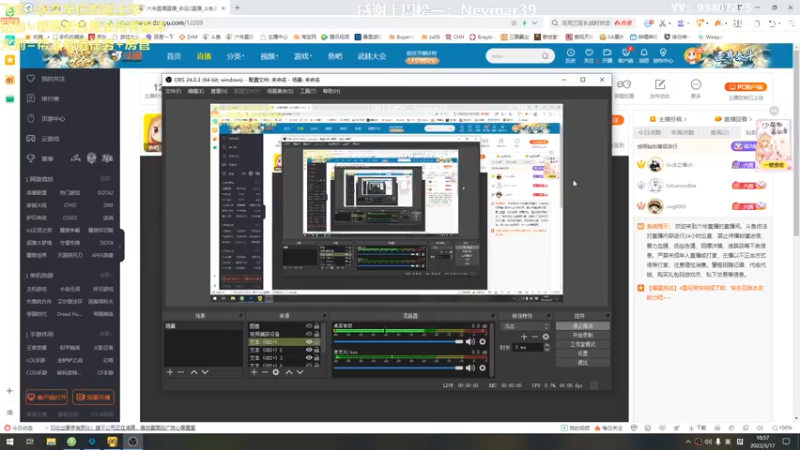Open the OBS 帮助(H) menu

click(331, 91)
